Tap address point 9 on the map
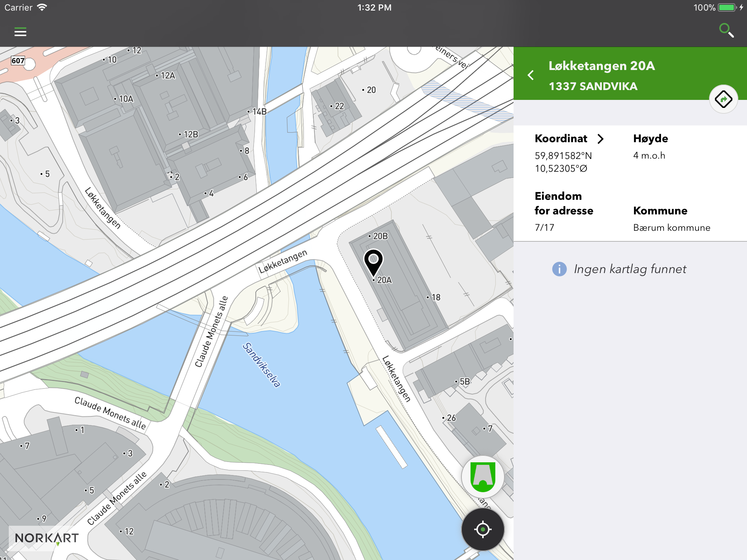 click(42, 519)
